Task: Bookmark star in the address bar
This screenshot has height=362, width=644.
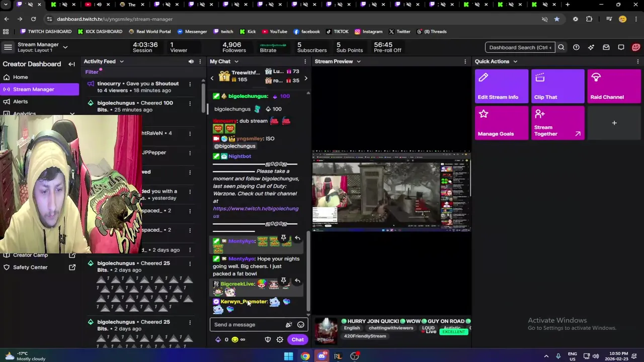Action: pyautogui.click(x=556, y=19)
